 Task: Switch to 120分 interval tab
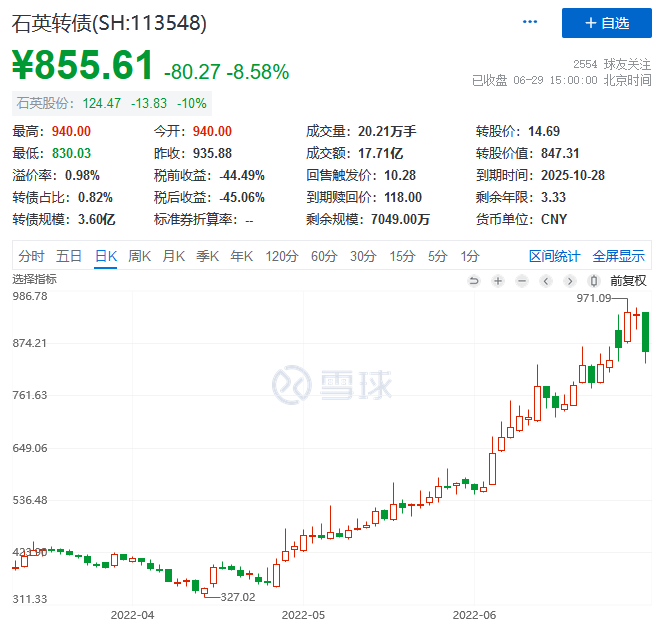coord(282,256)
